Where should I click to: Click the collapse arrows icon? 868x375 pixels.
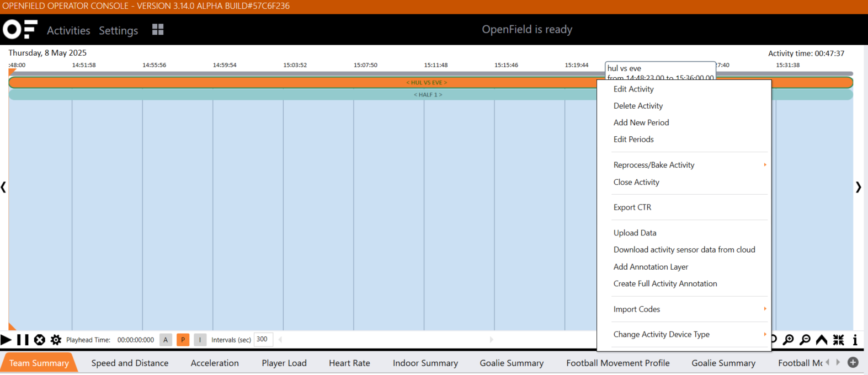(839, 340)
